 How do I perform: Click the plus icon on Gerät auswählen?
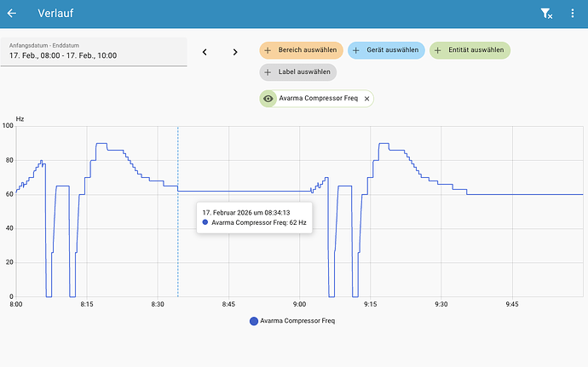point(356,50)
